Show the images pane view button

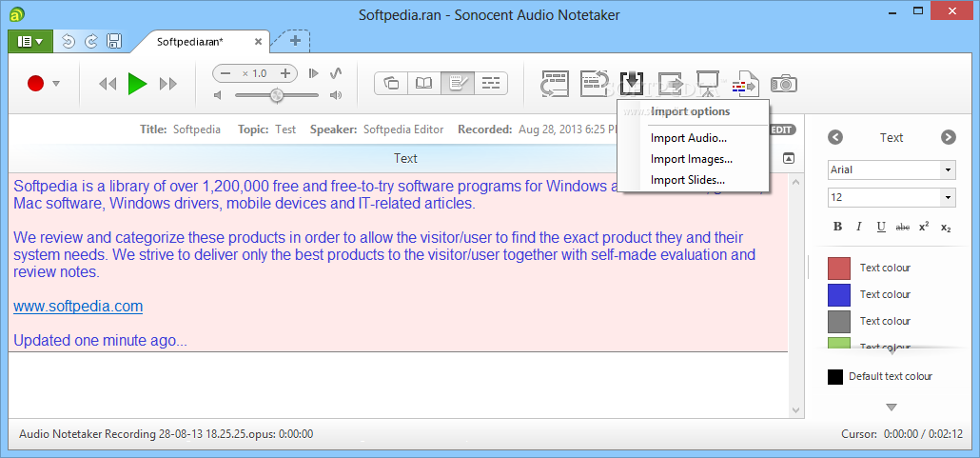pos(391,83)
